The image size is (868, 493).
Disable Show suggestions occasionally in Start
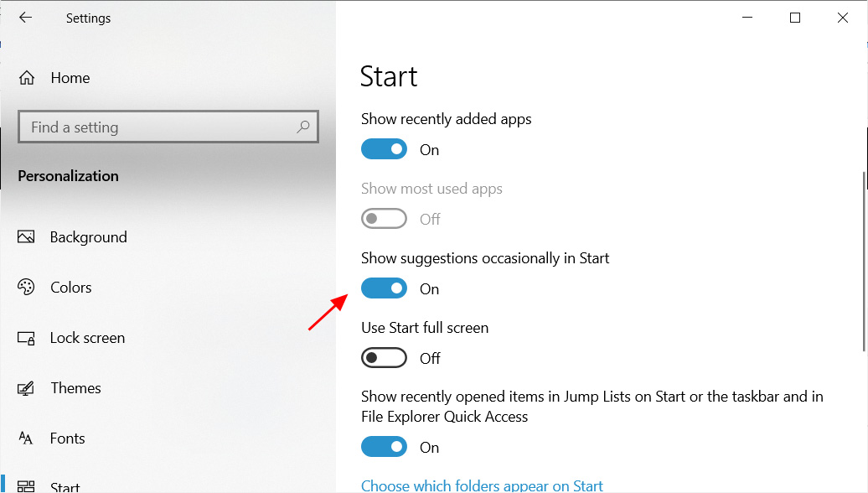point(385,288)
